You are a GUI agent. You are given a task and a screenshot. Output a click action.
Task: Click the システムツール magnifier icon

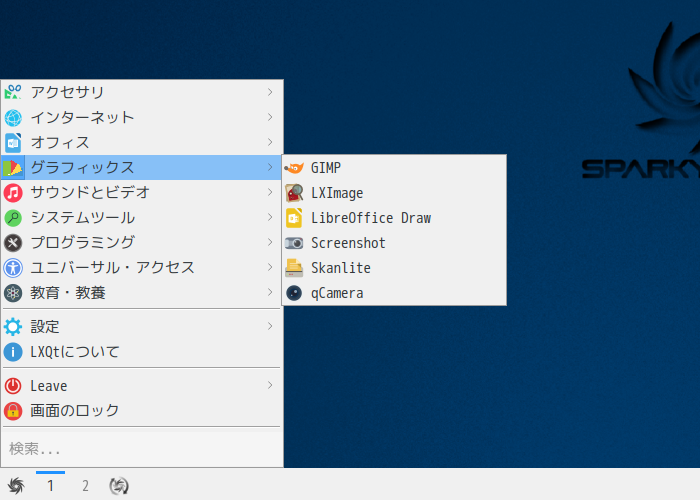coord(13,217)
